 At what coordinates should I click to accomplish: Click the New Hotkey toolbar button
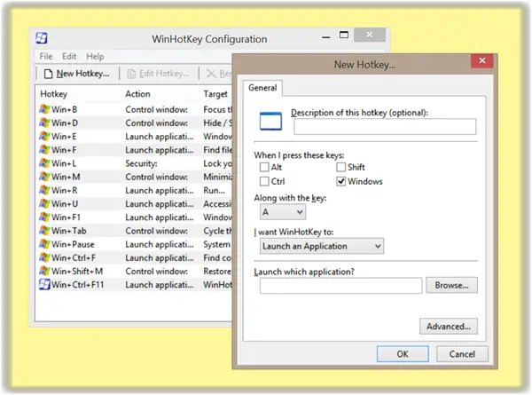tap(76, 74)
